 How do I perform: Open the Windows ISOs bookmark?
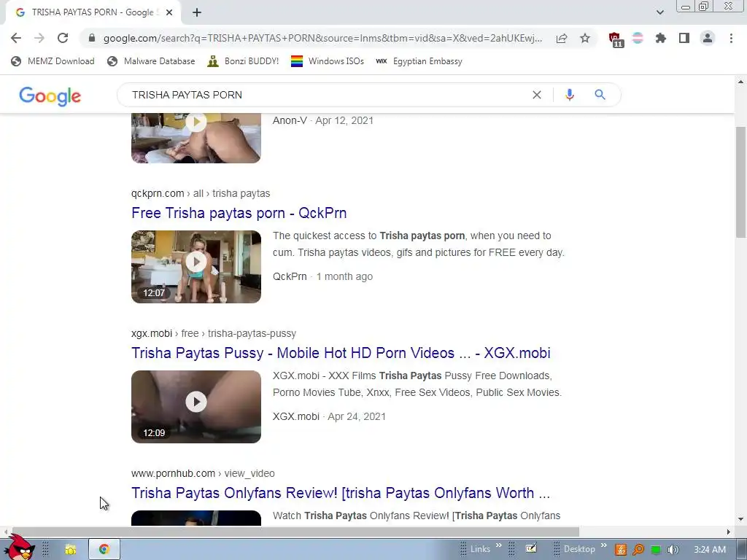click(x=328, y=61)
